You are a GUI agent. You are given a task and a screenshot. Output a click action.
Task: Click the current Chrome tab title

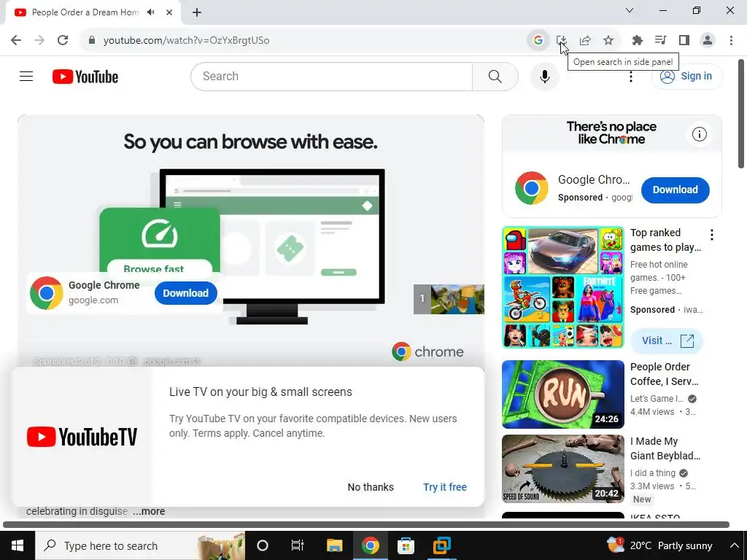85,12
